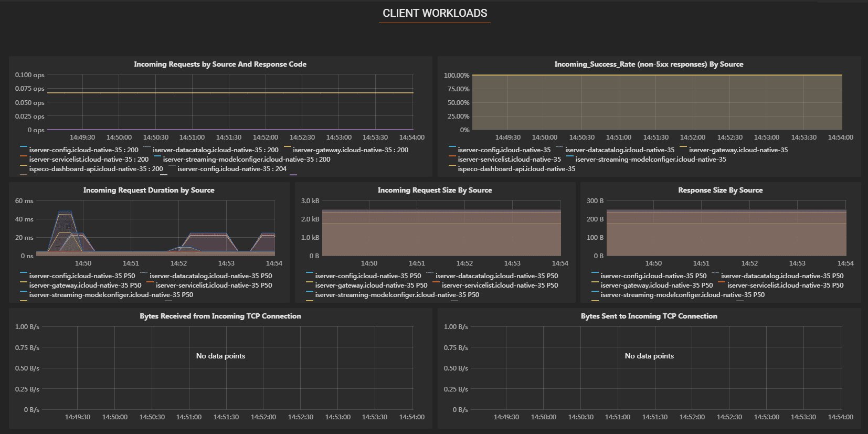Isolate ispeco-dashboard-api series in Success Rate legend
This screenshot has width=868, height=434.
[516, 169]
